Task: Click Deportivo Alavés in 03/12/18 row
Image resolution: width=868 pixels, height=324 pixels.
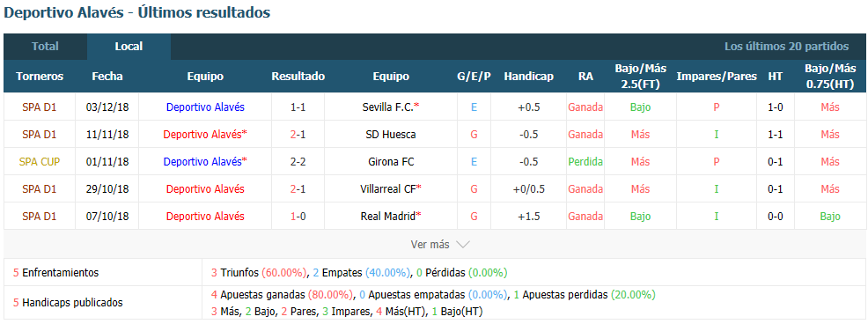Action: point(205,107)
